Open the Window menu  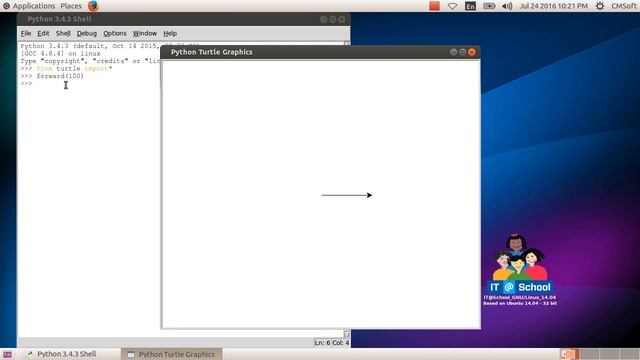pos(144,33)
